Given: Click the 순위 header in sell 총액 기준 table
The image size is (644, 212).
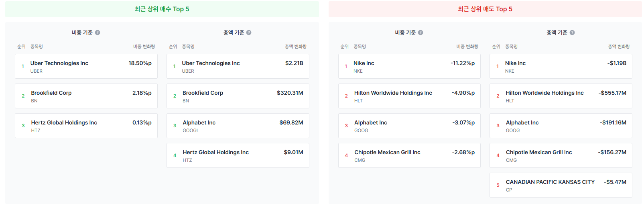Looking at the screenshot, I should point(496,47).
